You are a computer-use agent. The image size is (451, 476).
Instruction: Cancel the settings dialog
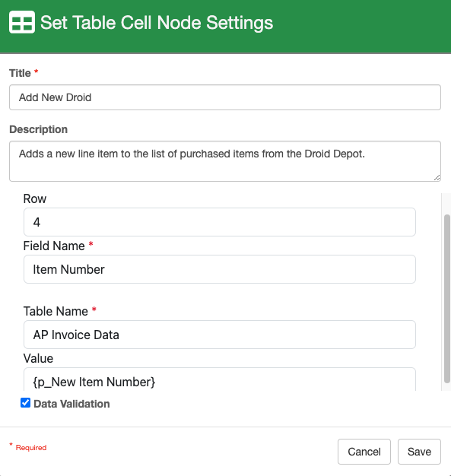pos(364,452)
